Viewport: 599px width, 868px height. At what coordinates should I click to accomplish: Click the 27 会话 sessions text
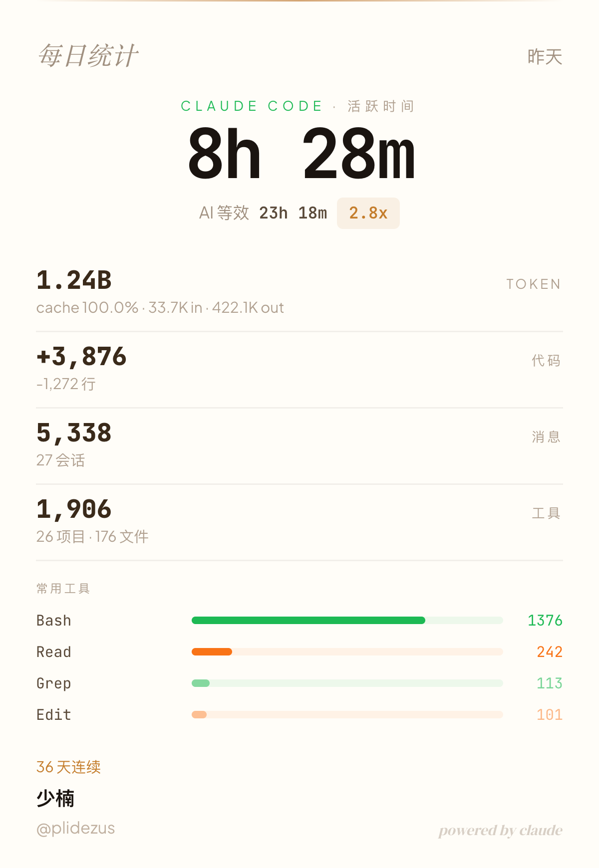coord(60,460)
